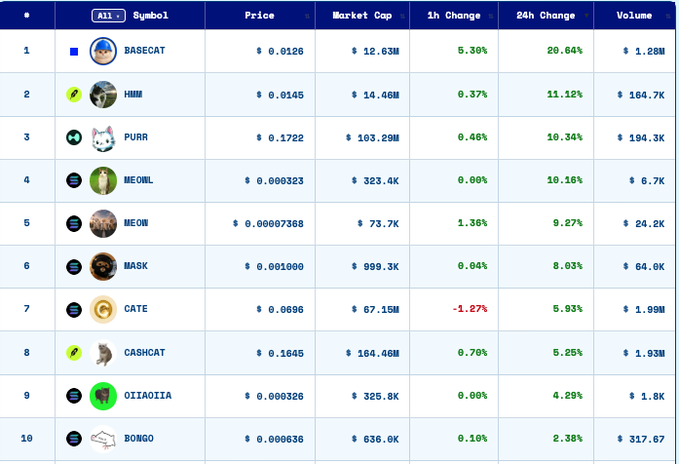Sort by 24h Change column header

click(546, 16)
